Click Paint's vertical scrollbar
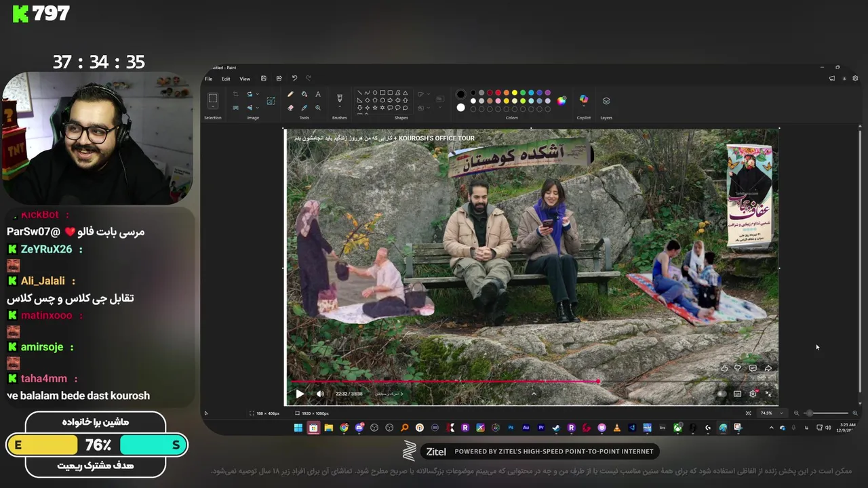The height and width of the screenshot is (488, 868). pos(860,261)
